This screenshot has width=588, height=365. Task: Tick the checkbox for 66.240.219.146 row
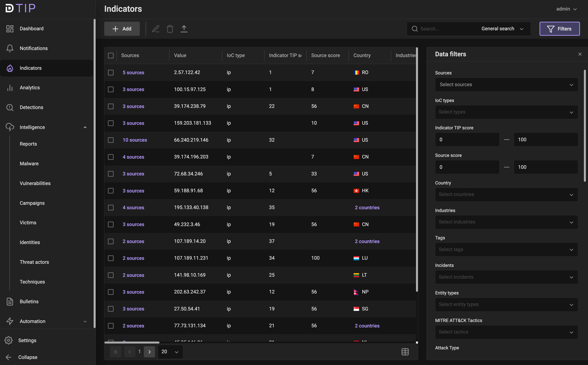111,140
